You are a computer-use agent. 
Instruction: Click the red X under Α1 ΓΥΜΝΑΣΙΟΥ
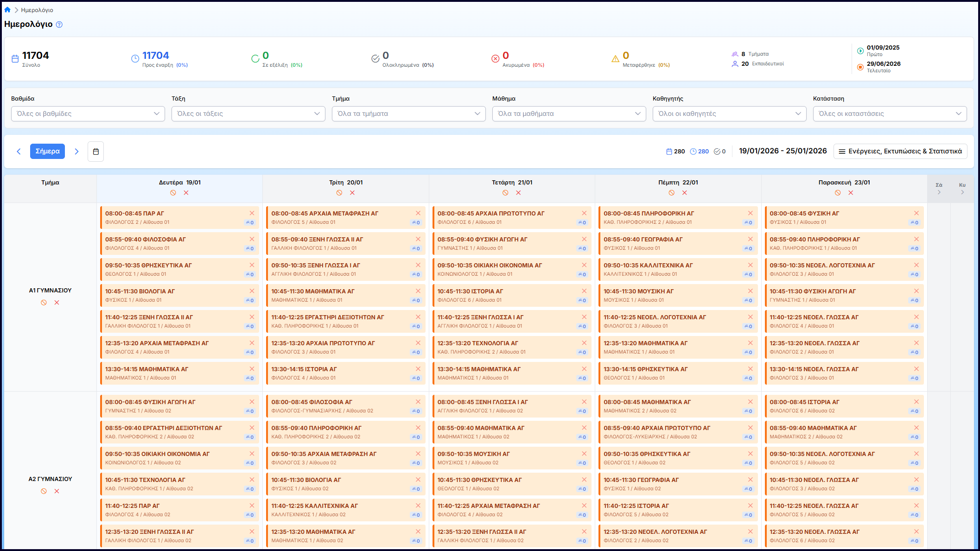pyautogui.click(x=57, y=303)
